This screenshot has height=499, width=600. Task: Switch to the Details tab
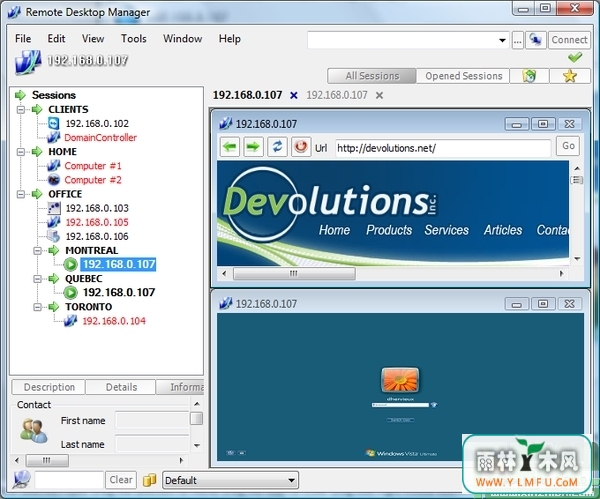[121, 387]
